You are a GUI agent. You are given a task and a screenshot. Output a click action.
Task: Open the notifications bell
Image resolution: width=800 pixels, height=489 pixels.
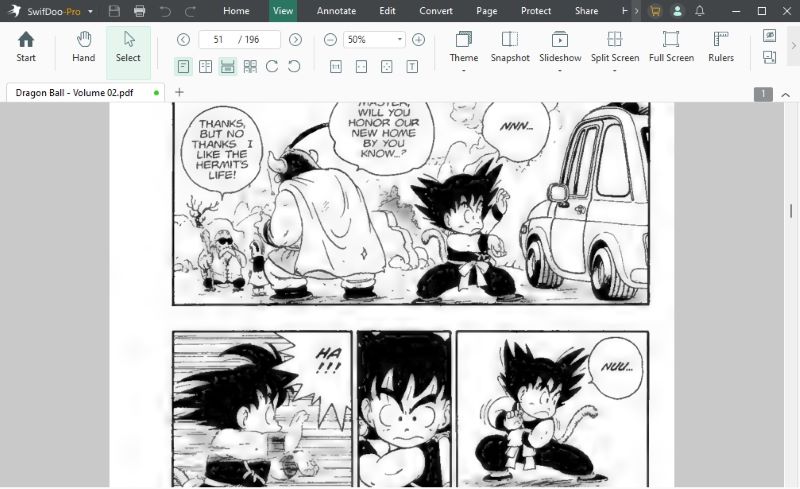coord(699,11)
